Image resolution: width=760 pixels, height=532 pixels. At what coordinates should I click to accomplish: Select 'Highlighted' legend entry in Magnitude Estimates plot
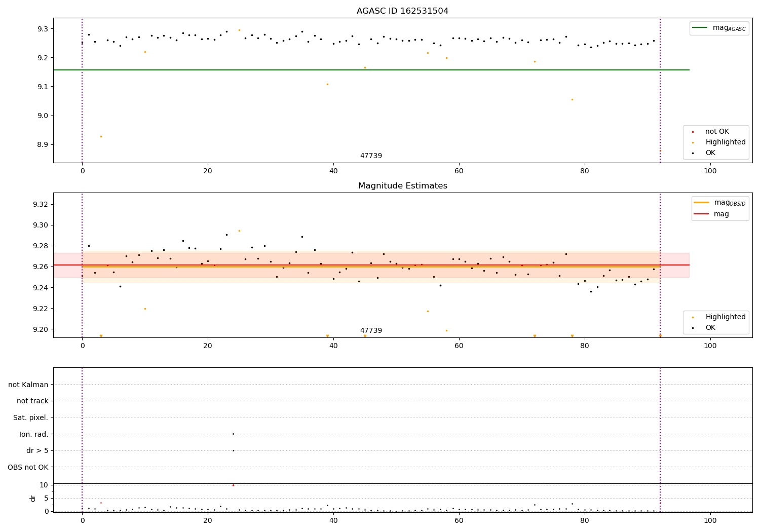(726, 317)
